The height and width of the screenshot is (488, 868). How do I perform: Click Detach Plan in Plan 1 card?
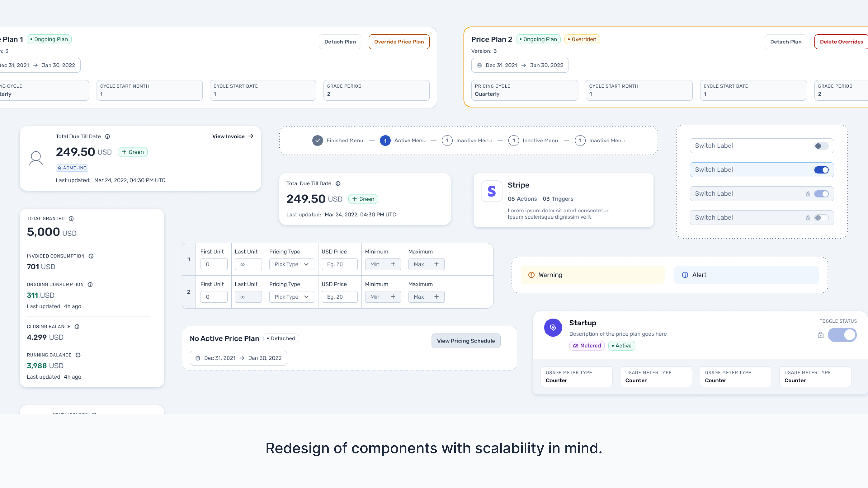340,42
